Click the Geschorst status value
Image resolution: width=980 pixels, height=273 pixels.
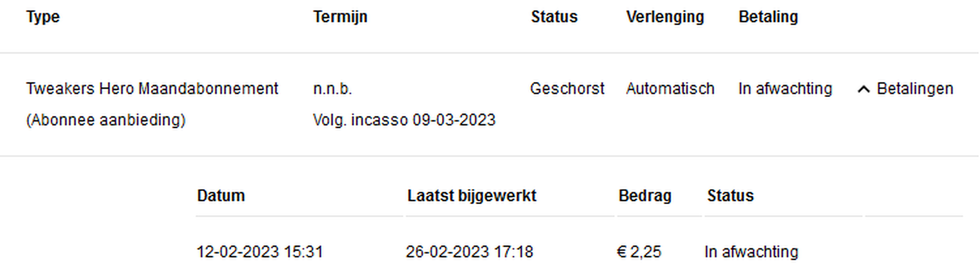tap(567, 89)
